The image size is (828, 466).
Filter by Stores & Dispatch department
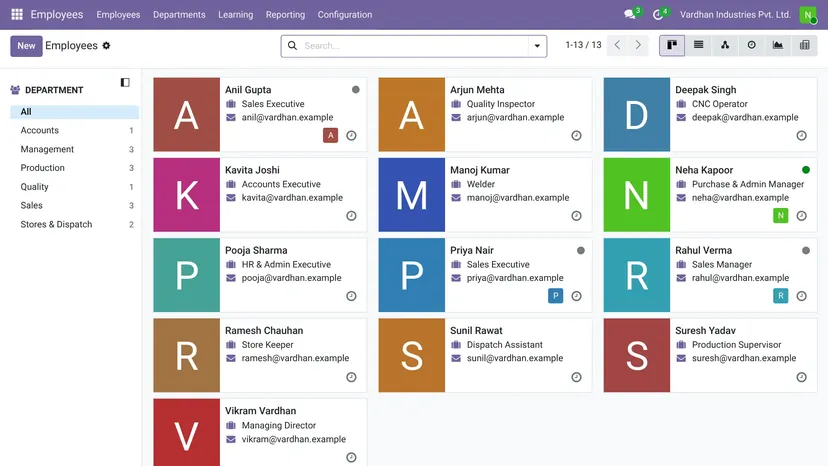[74, 225]
